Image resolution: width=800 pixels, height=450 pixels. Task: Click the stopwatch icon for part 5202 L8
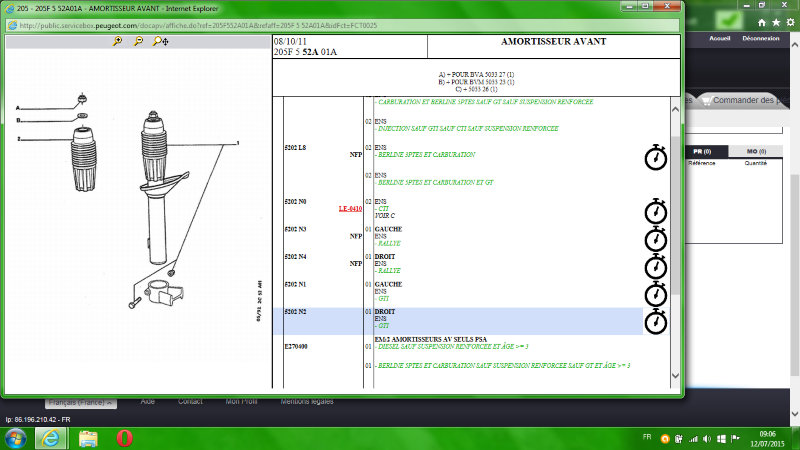pos(655,156)
